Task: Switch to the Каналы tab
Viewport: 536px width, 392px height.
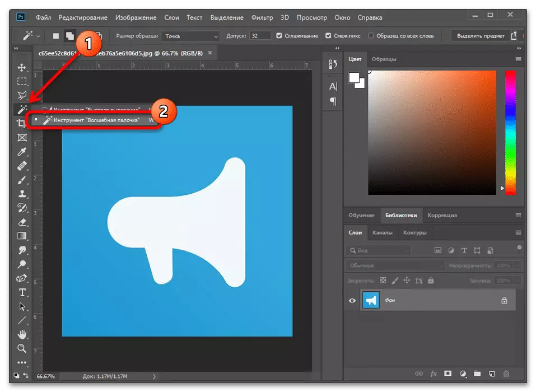Action: point(383,233)
